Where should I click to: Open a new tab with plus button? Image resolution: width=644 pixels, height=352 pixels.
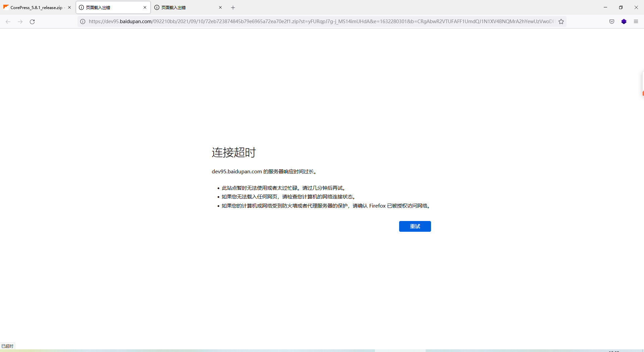point(233,7)
